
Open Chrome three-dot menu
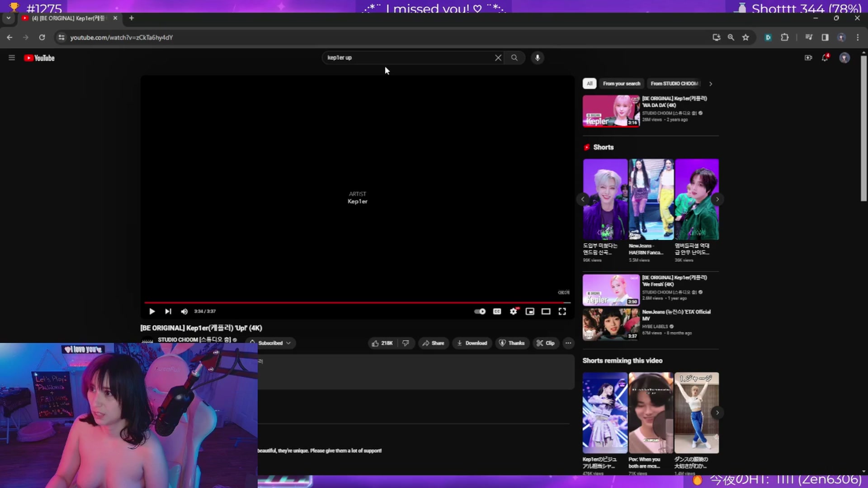(x=858, y=38)
